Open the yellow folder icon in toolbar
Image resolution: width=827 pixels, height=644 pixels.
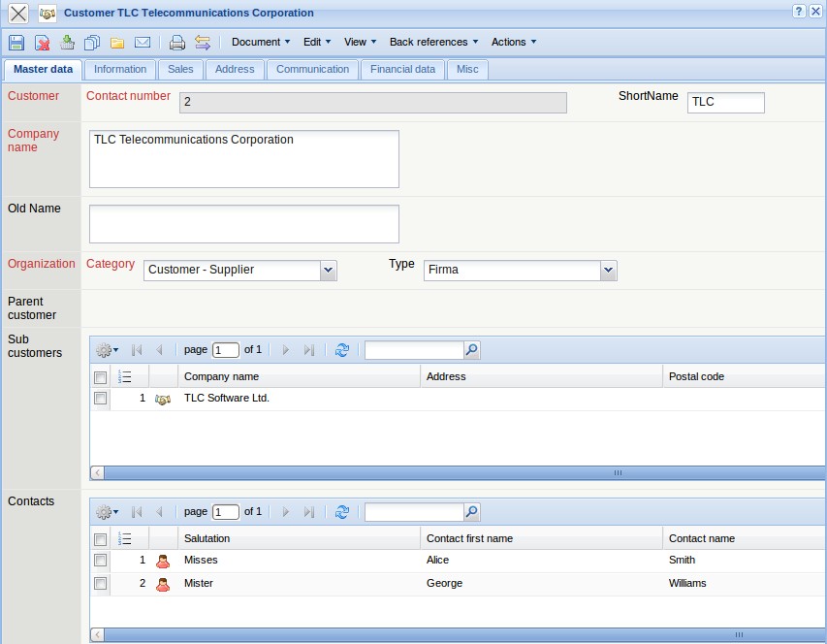pos(117,43)
